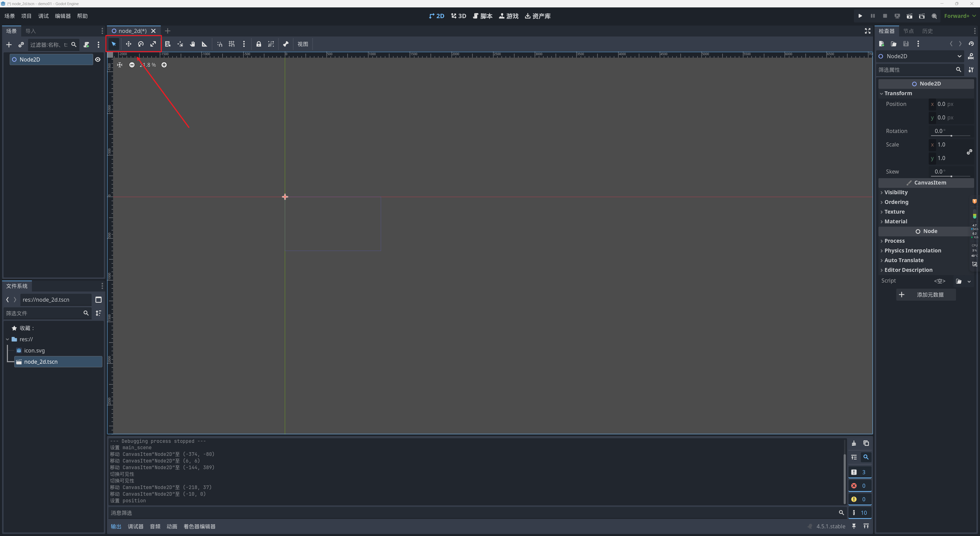Expand the Visibility section
Screen dimensions: 980x536
(896, 192)
